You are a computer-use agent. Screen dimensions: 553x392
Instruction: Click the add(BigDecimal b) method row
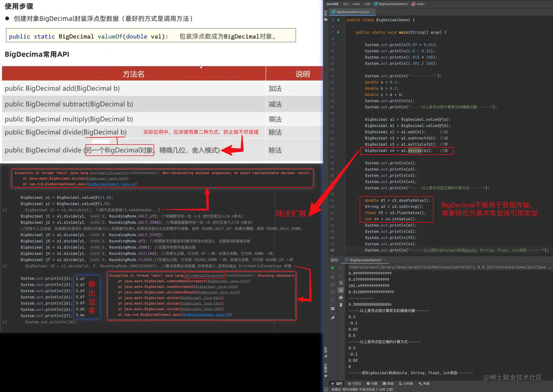coord(162,88)
